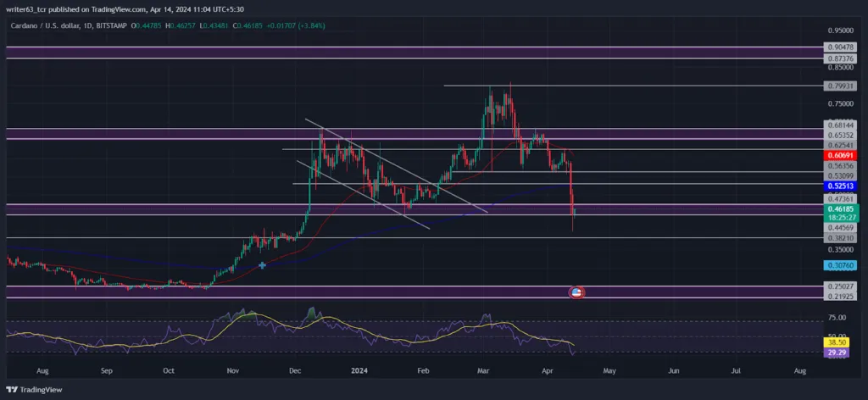
Task: Click the TradingView logo at bottom left
Action: tap(34, 390)
